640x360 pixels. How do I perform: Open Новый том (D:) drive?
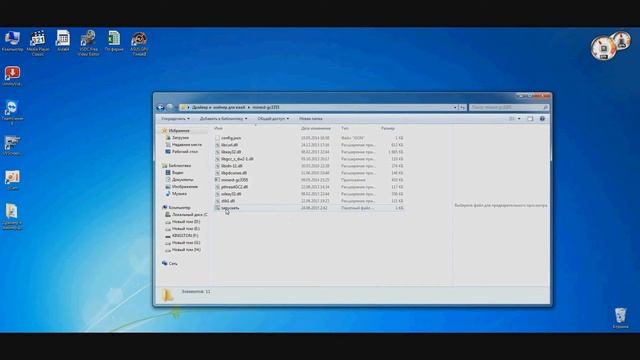(x=185, y=222)
